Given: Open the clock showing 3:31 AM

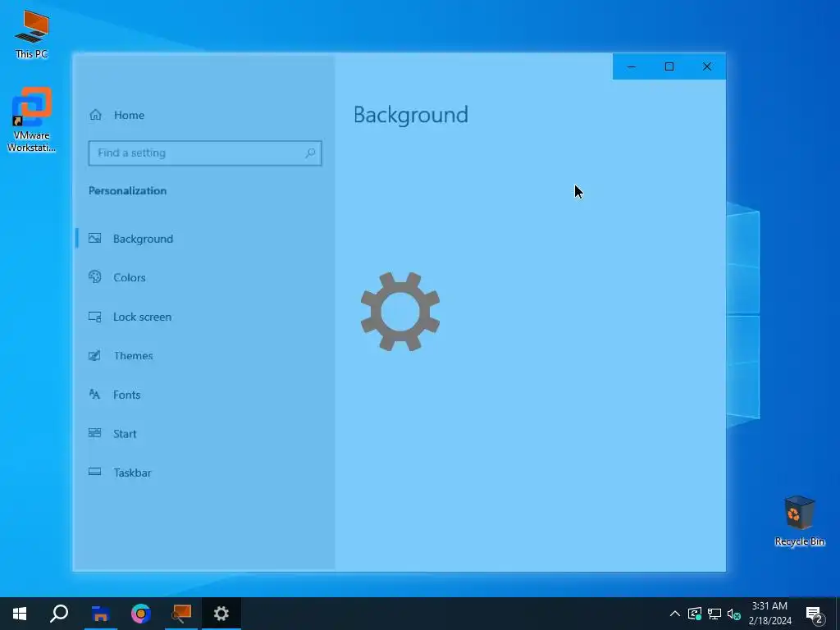Looking at the screenshot, I should click(x=769, y=614).
